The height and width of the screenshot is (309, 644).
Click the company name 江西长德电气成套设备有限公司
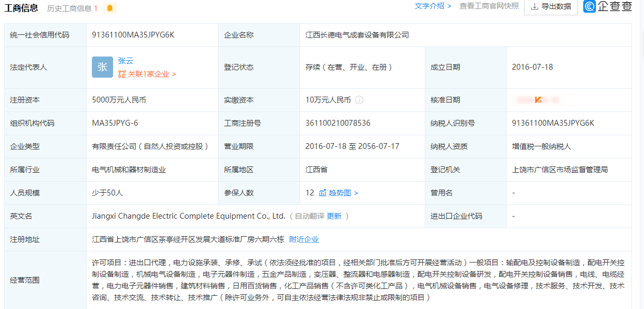[357, 35]
